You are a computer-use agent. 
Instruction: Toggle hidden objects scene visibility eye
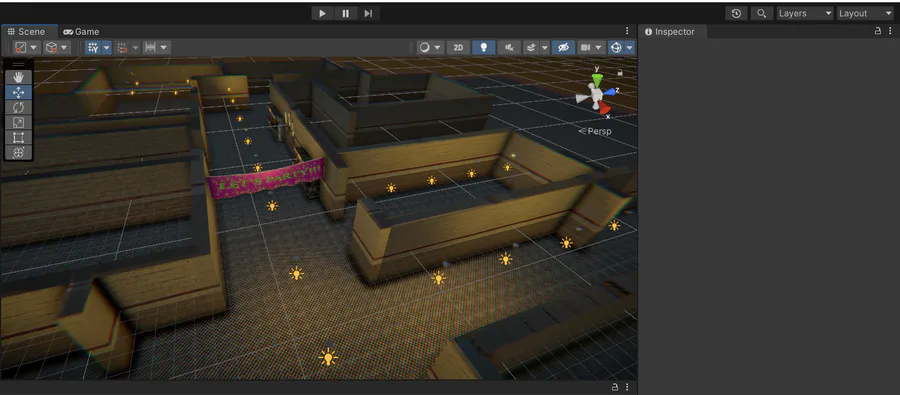(564, 48)
